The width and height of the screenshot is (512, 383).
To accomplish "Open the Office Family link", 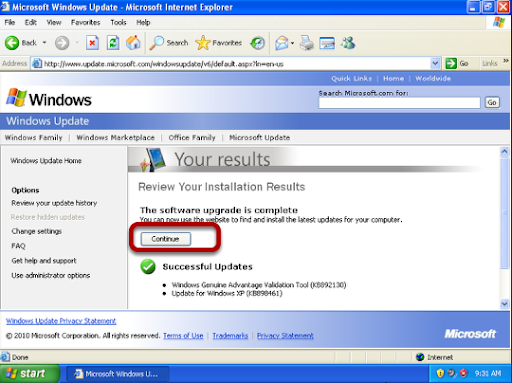I will 192,137.
